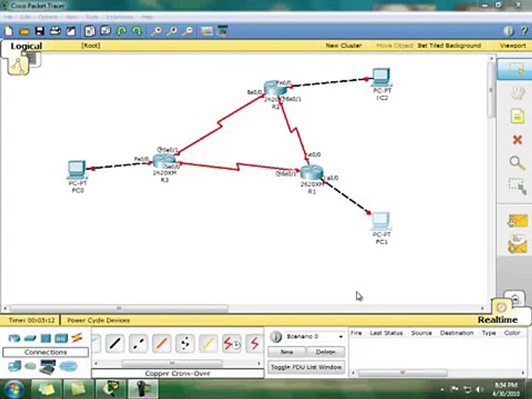Open the Options menu
The width and height of the screenshot is (532, 399).
pyautogui.click(x=48, y=17)
